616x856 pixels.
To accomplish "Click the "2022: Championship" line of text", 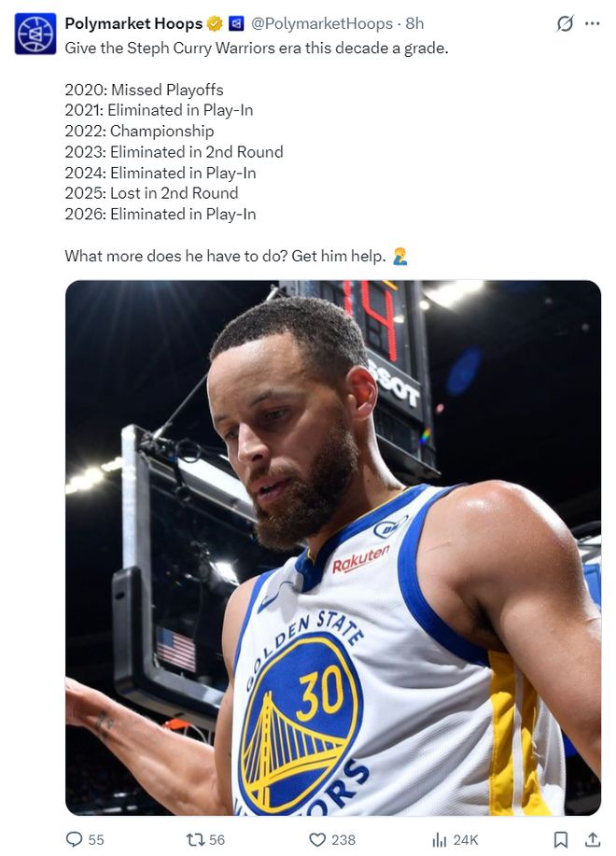I will [139, 132].
